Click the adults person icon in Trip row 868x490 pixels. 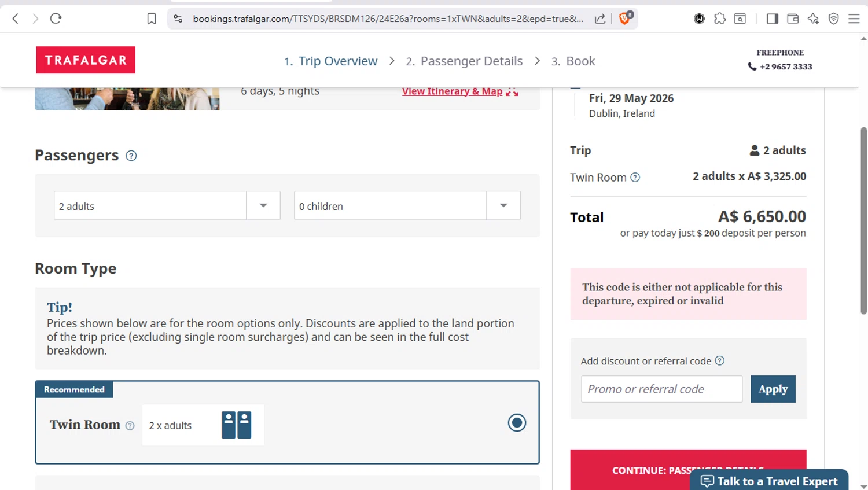click(755, 150)
